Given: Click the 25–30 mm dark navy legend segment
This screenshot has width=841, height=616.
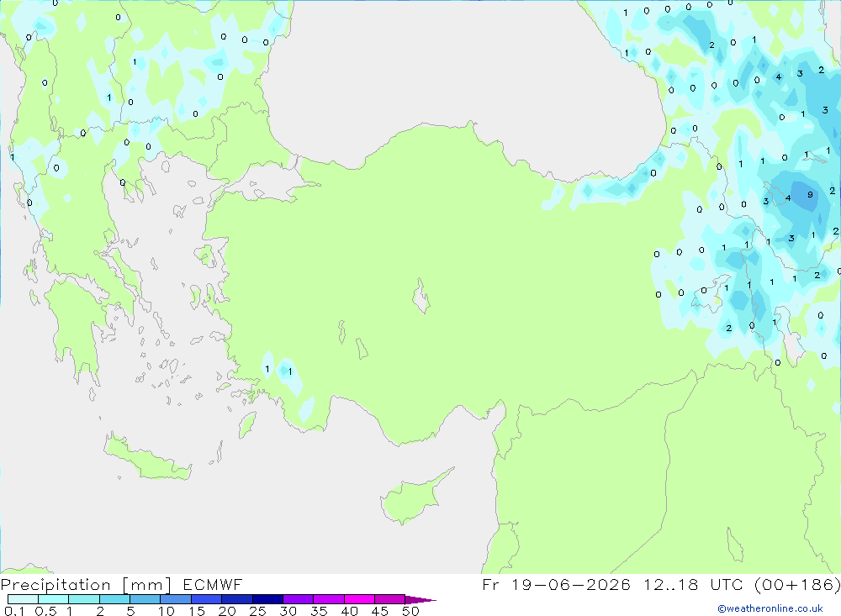Looking at the screenshot, I should point(267,599).
